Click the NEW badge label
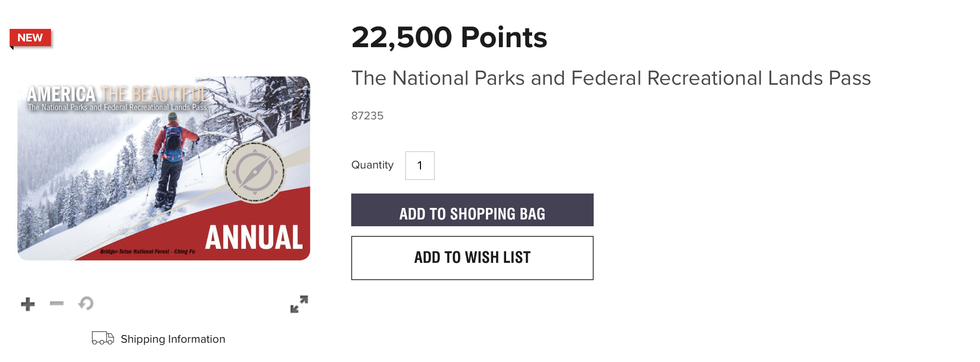Viewport: 980px width, 362px height. (x=30, y=37)
